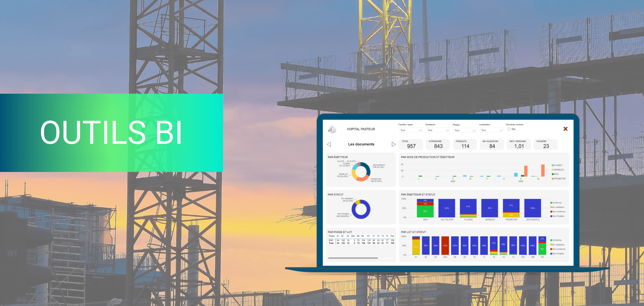
Task: Click the OUTILS BI banner heading
Action: [x=111, y=132]
